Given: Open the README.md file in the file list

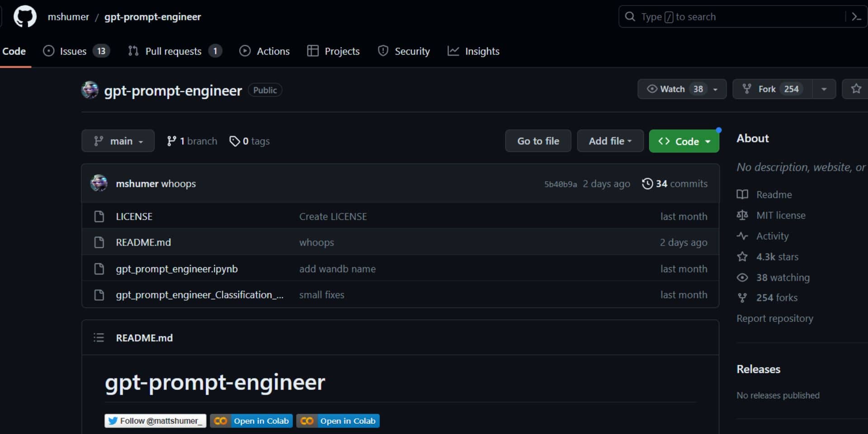Looking at the screenshot, I should (143, 242).
